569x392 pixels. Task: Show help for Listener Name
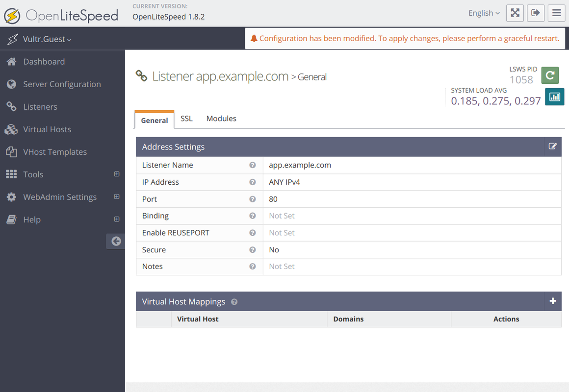coord(253,165)
